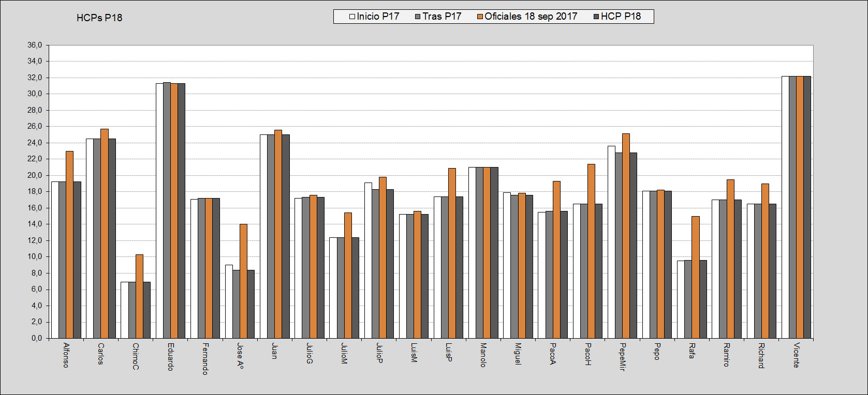Click ChimoC's orange Oficiales bar
The height and width of the screenshot is (395, 868).
coord(139,296)
